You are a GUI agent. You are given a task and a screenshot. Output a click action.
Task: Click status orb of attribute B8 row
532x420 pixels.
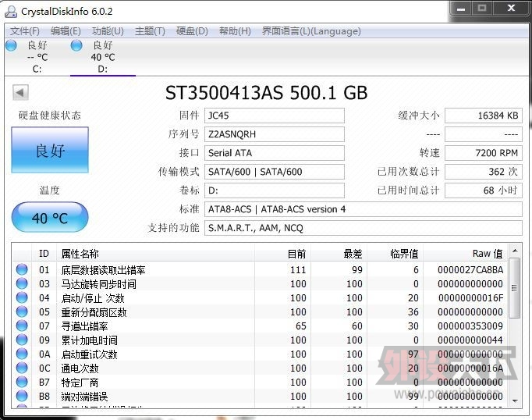click(22, 396)
